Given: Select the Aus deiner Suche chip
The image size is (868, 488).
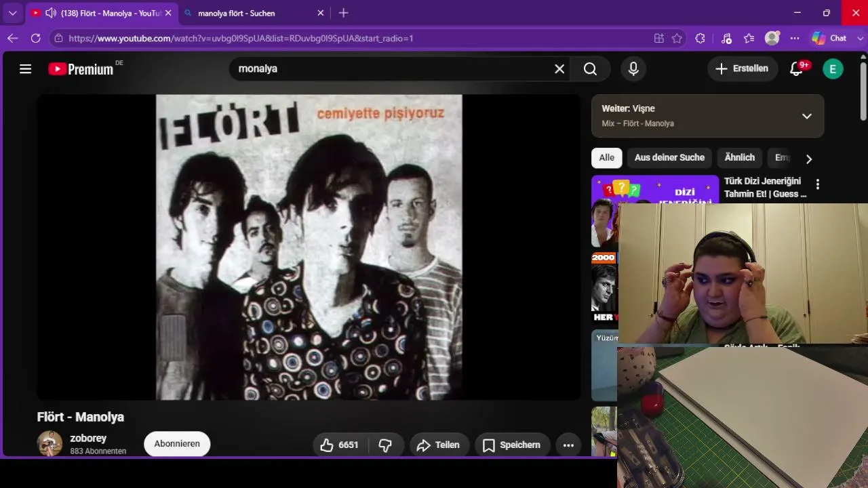Looking at the screenshot, I should [x=669, y=157].
